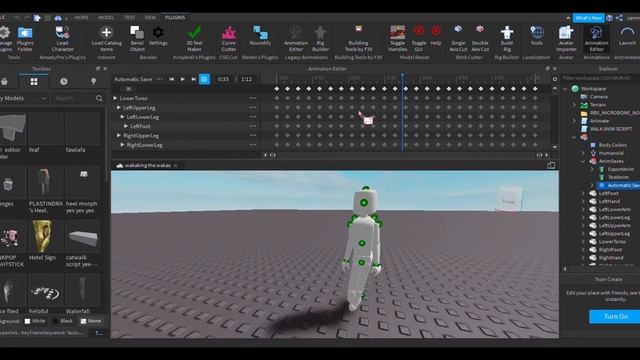Skip to the first keyframe

click(x=171, y=79)
